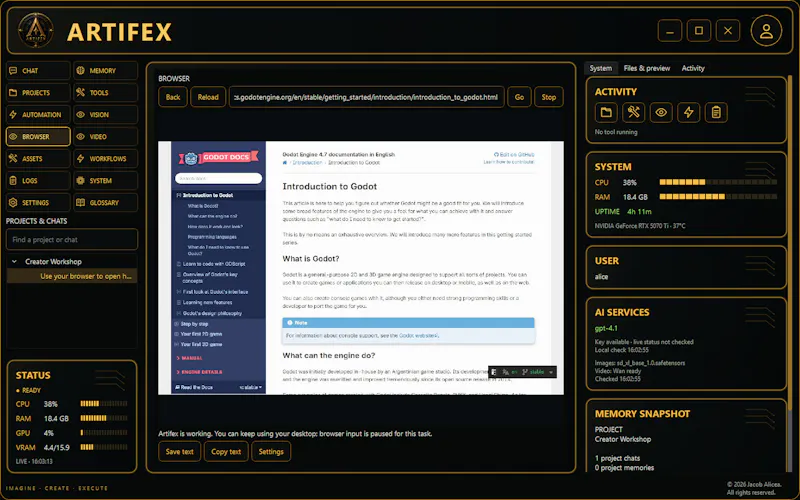Expand 'Learn to code with GDScript'
The width and height of the screenshot is (800, 500).
tap(179, 264)
